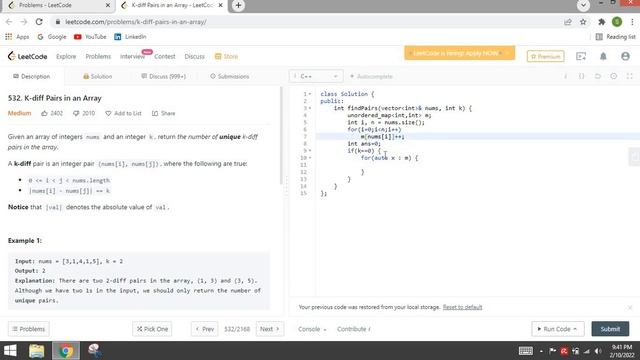Toggle editor fullscreen icon
Image resolution: width=640 pixels, height=360 pixels.
click(x=629, y=76)
